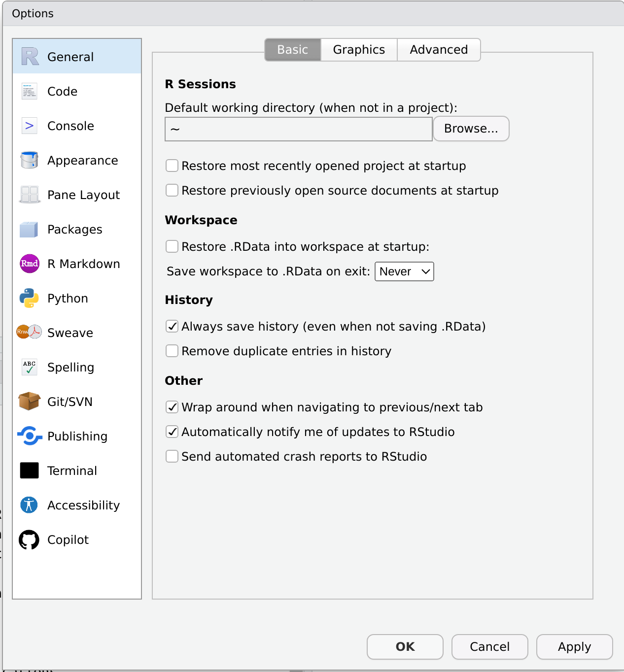Screen dimensions: 624x672
Task: Click the Sweave icon in the sidebar
Action: point(29,333)
